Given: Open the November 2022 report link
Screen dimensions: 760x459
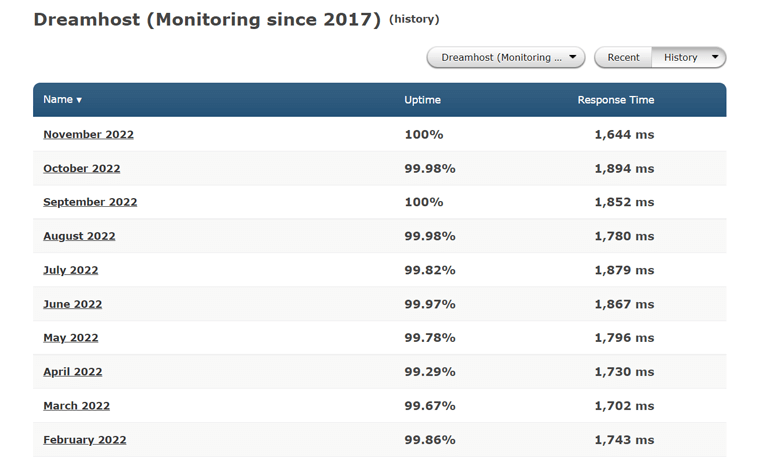Looking at the screenshot, I should tap(88, 135).
